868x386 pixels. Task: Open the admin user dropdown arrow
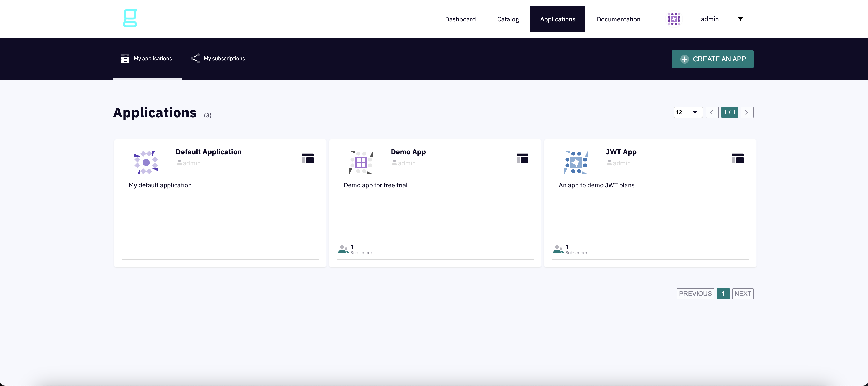(740, 19)
